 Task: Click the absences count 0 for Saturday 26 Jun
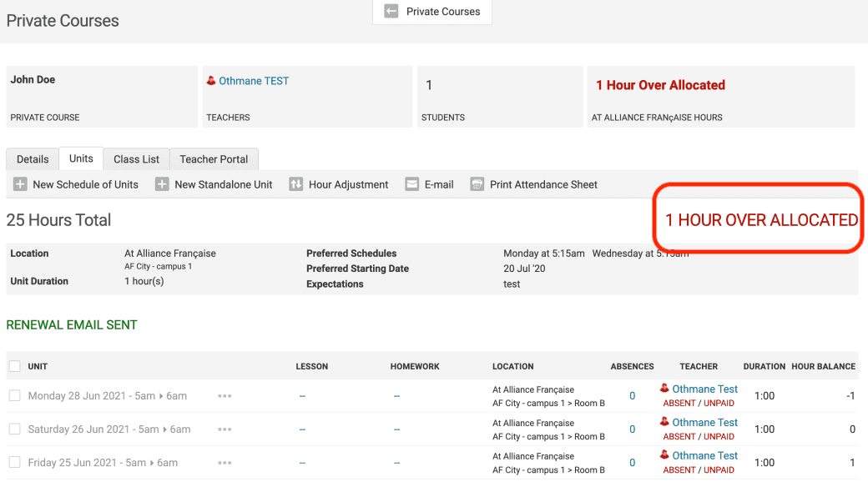tap(632, 429)
